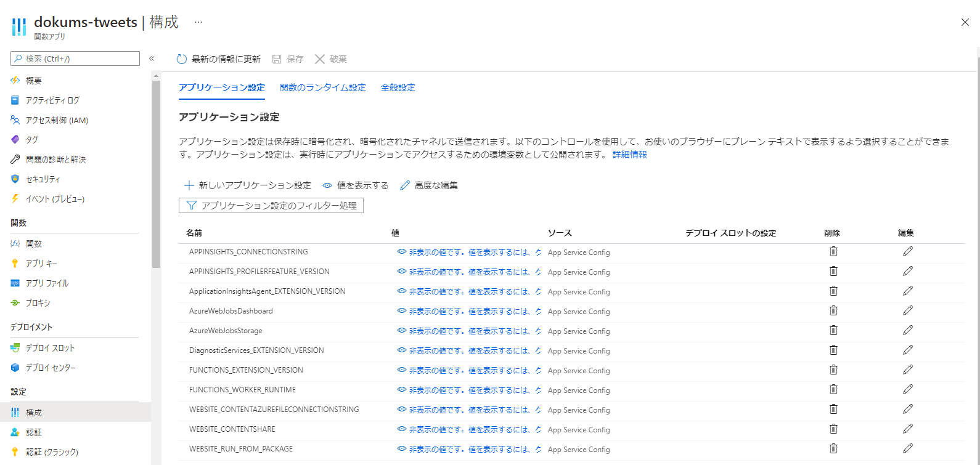Open 高度な編集 advanced edit
This screenshot has height=465, width=980.
click(x=429, y=185)
